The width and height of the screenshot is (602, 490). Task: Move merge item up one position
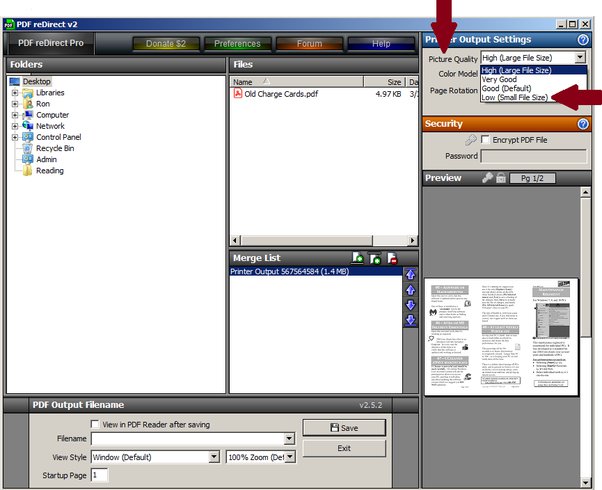410,290
